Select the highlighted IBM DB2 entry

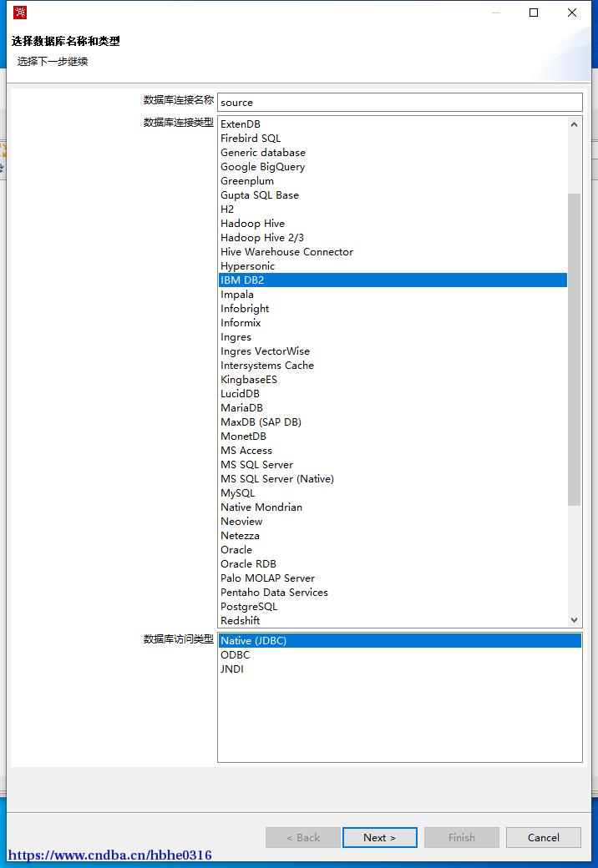pyautogui.click(x=393, y=280)
